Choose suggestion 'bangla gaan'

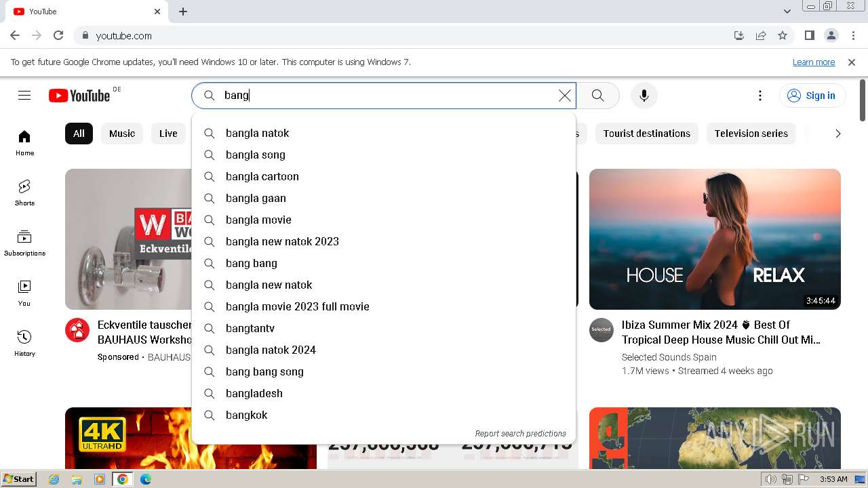(384, 198)
